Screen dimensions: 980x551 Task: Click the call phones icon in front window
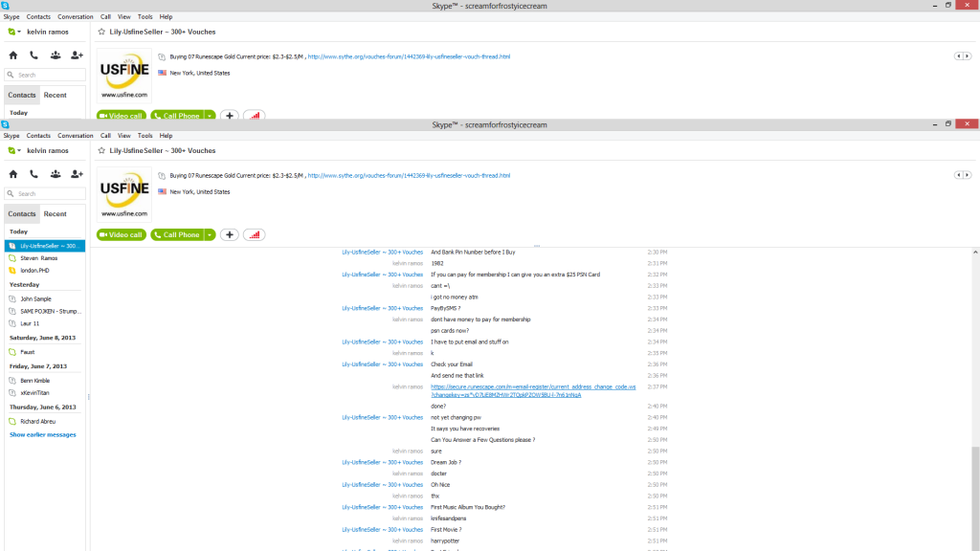tap(33, 174)
